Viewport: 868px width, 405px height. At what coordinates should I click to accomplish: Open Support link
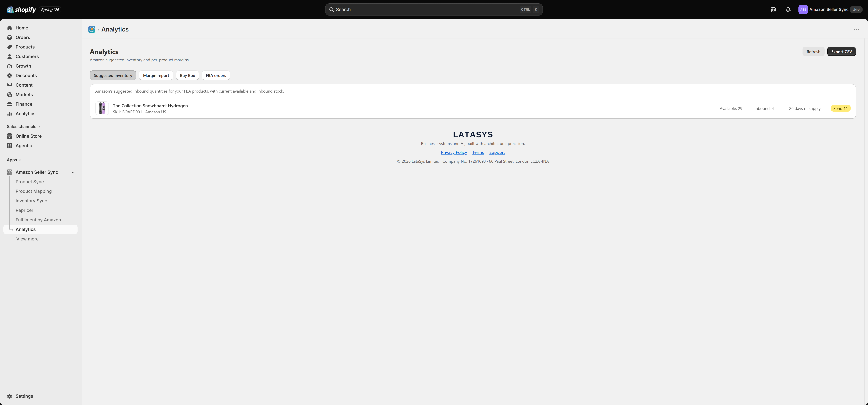[497, 152]
